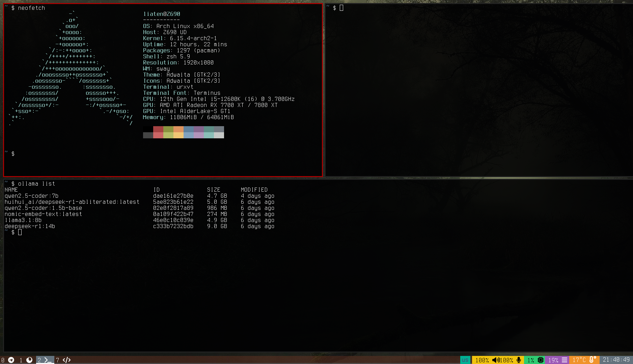
Task: Click the 'deepseek-r1:14b' model name
Action: click(30, 226)
